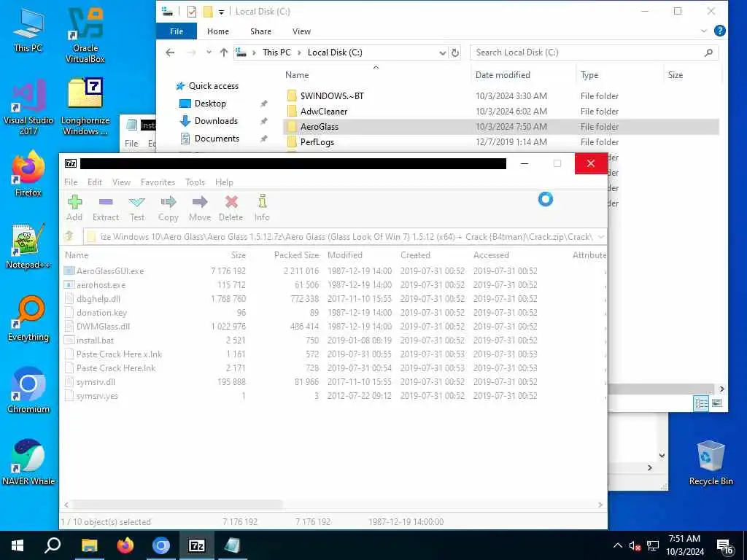
Task: Select AeroGlassGUI.exe in 7-Zip list
Action: point(110,271)
